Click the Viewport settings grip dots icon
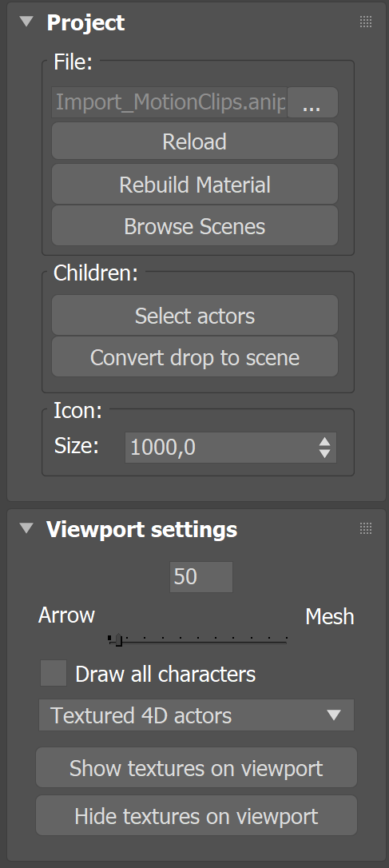Viewport: 389px width, 868px height. [366, 528]
